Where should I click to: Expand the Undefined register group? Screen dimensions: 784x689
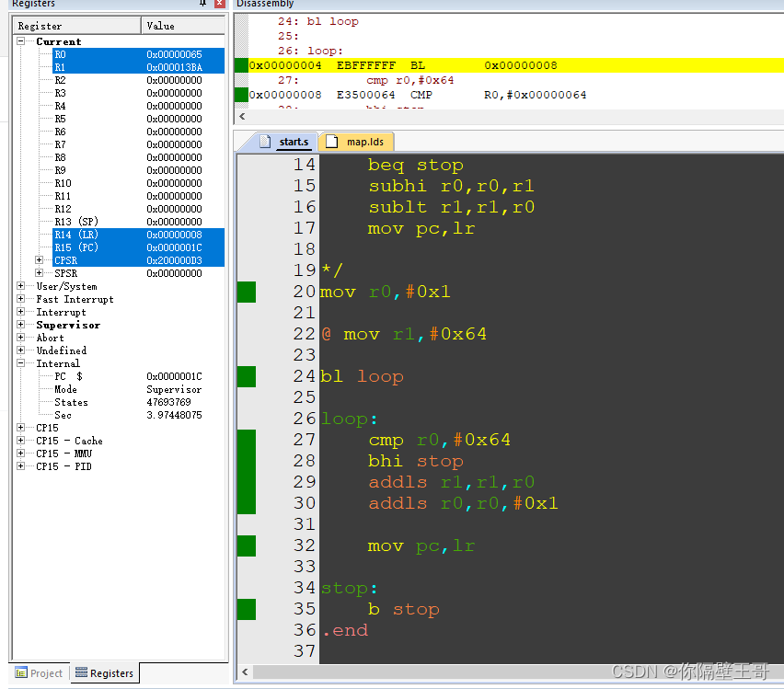[x=20, y=350]
